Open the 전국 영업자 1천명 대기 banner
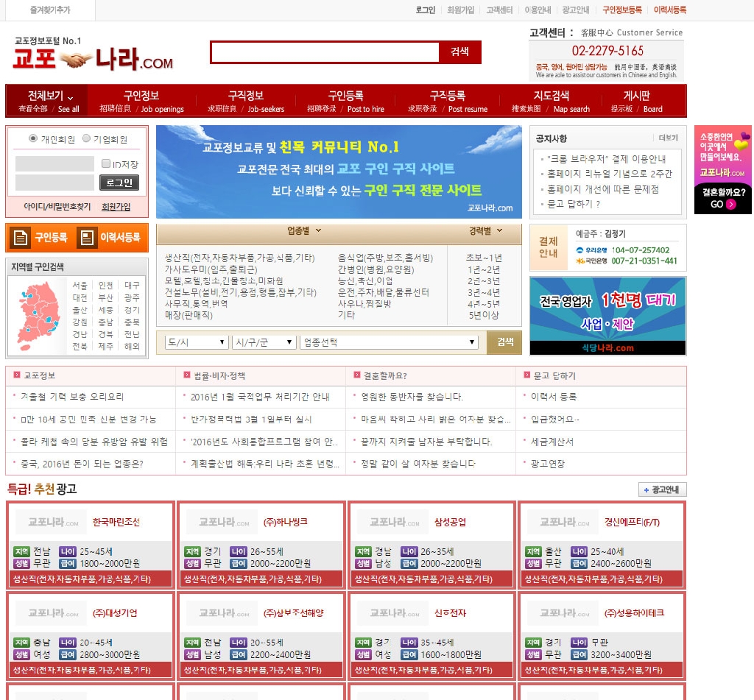 click(607, 316)
